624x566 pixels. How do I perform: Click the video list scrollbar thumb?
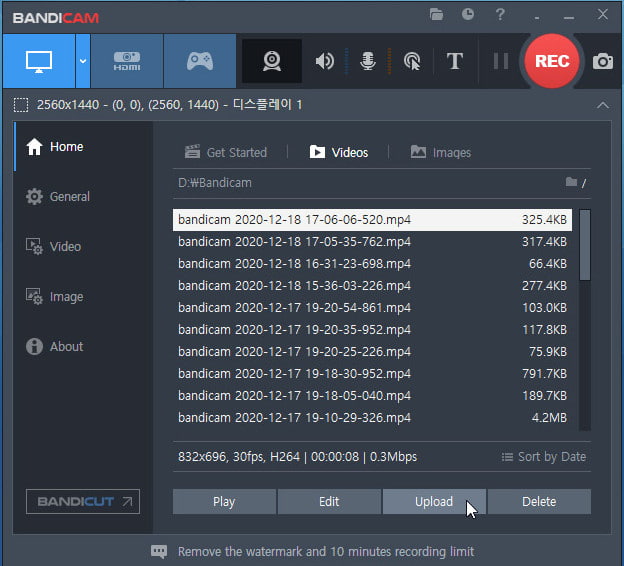585,245
